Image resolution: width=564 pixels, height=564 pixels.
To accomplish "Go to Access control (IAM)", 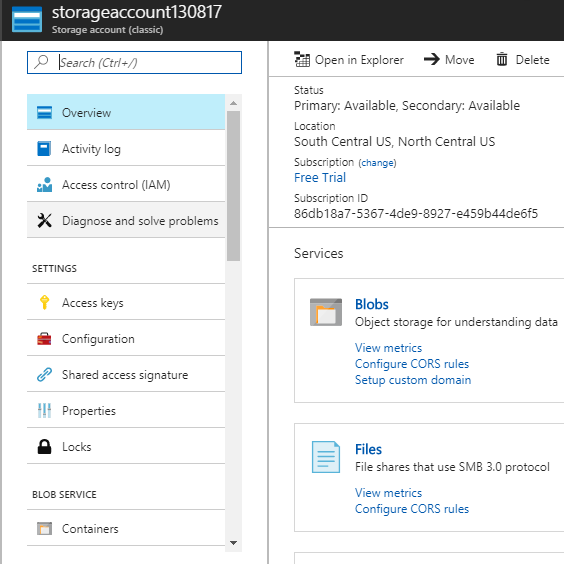I will point(126,184).
